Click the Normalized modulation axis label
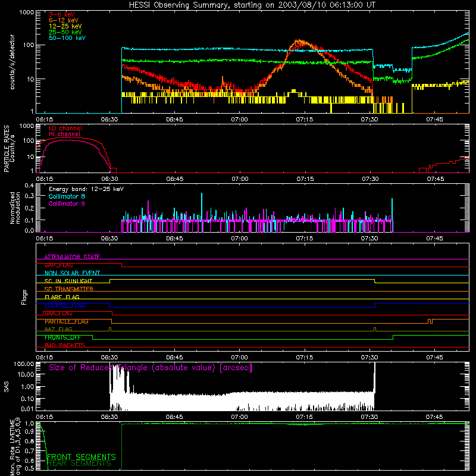 click(15, 208)
